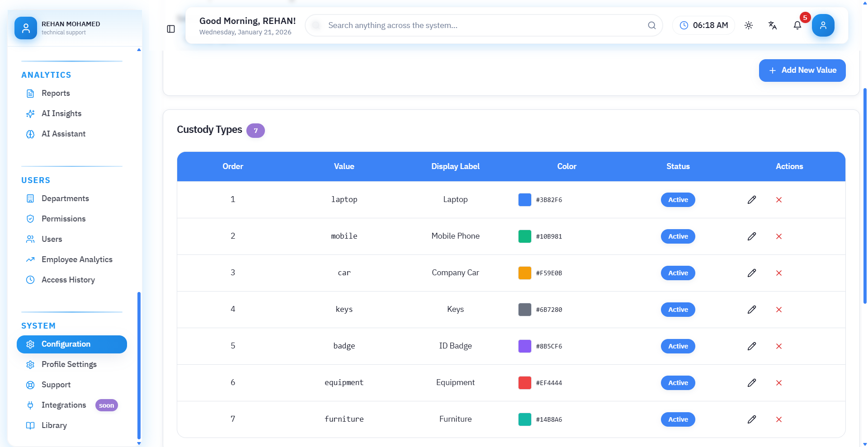The width and height of the screenshot is (868, 447).
Task: Click the purple ID Badge color swatch
Action: (524, 346)
